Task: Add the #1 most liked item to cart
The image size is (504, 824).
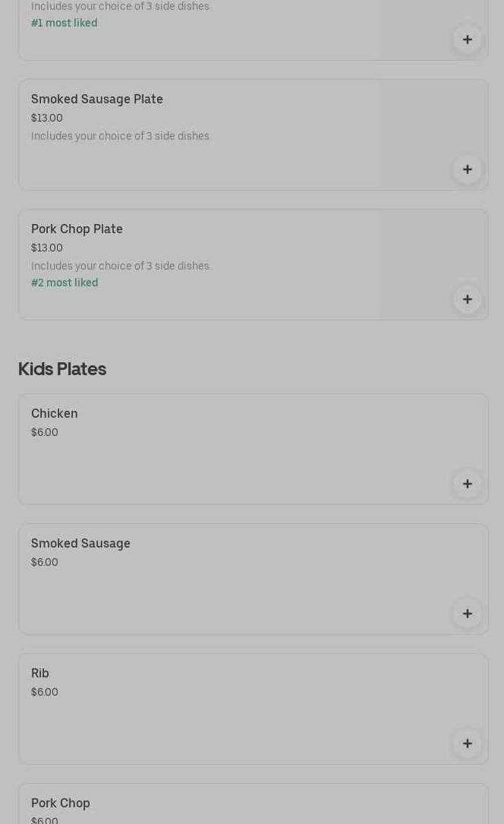Action: pyautogui.click(x=467, y=39)
